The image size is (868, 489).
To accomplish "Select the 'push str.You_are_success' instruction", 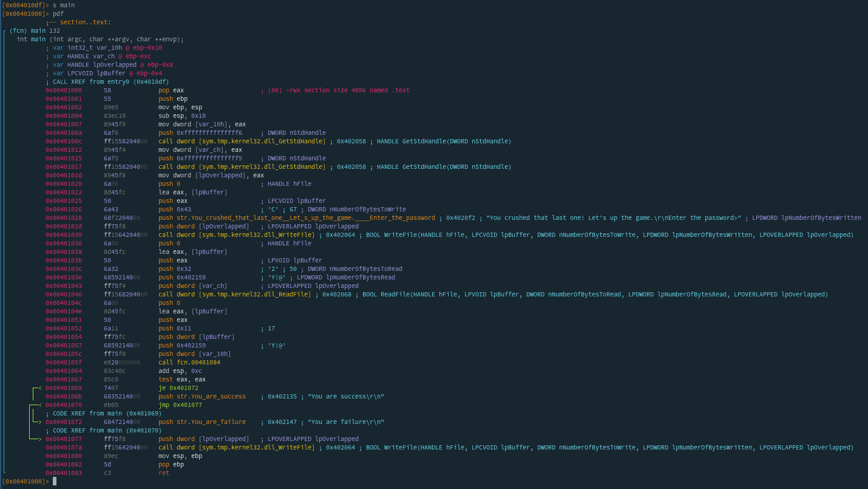I will click(x=202, y=396).
